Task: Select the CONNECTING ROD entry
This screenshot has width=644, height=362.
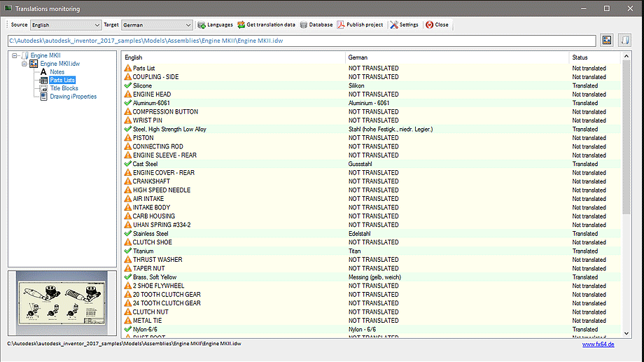Action: (157, 146)
